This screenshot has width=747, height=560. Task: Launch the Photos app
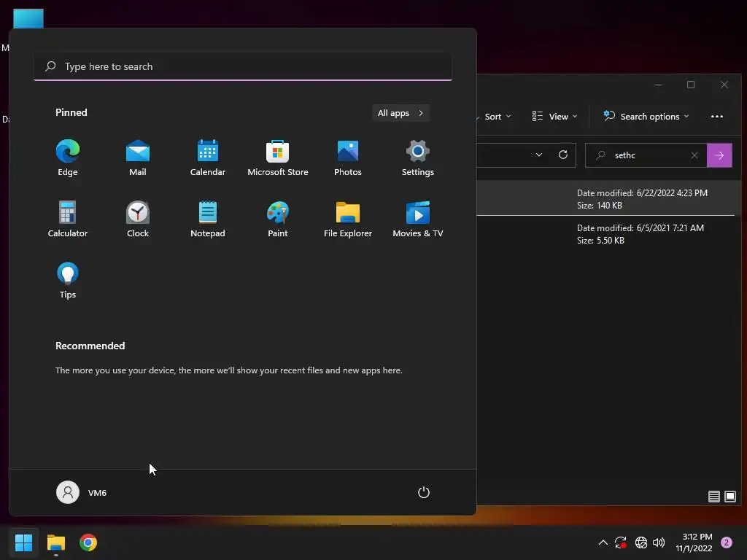click(x=348, y=158)
